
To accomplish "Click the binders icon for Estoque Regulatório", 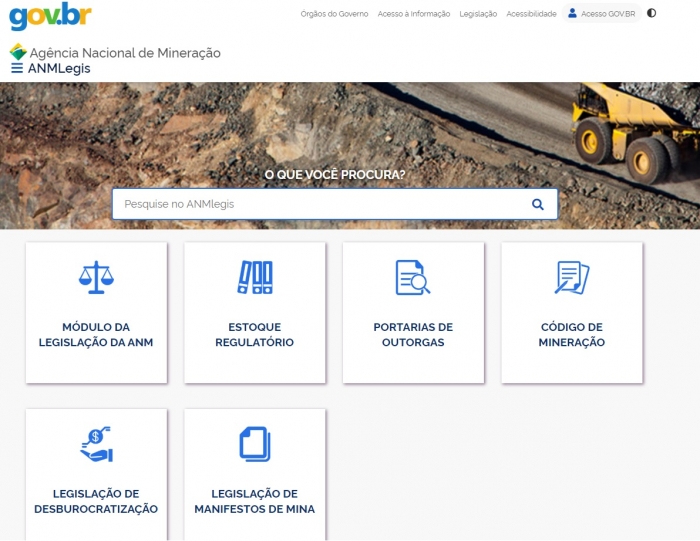I will (255, 277).
